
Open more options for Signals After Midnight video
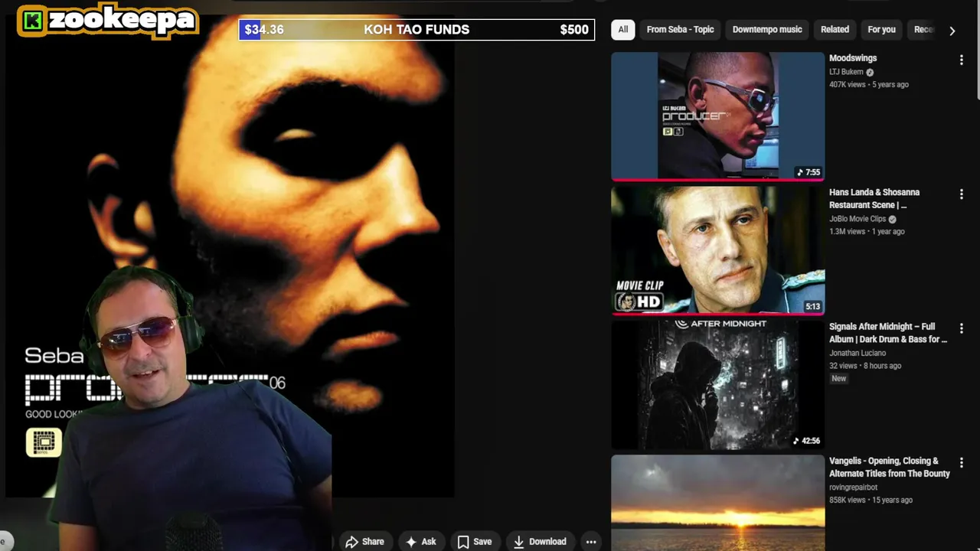(961, 328)
